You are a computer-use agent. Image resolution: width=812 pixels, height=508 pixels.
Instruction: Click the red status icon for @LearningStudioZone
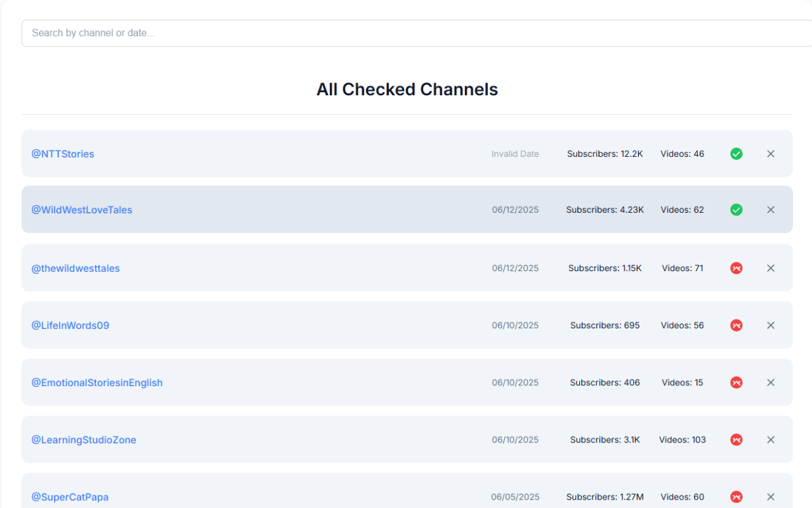click(736, 439)
